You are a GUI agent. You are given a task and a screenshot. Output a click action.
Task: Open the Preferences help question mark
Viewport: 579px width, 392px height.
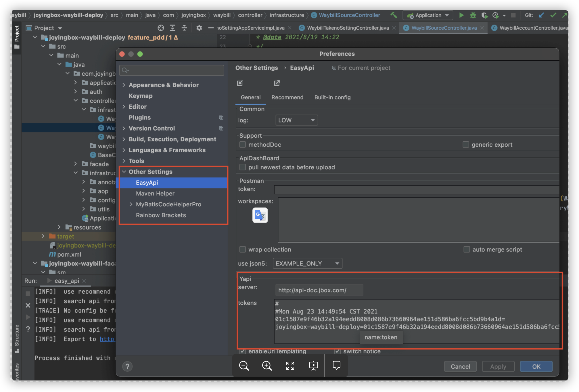127,366
